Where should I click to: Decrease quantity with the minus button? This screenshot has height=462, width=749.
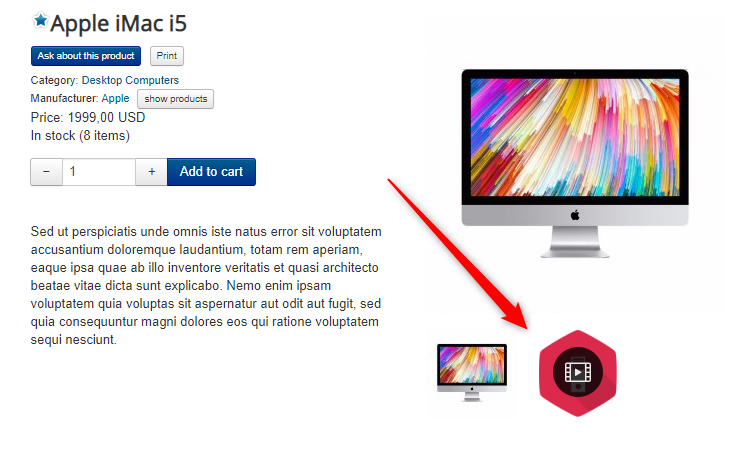tap(46, 172)
